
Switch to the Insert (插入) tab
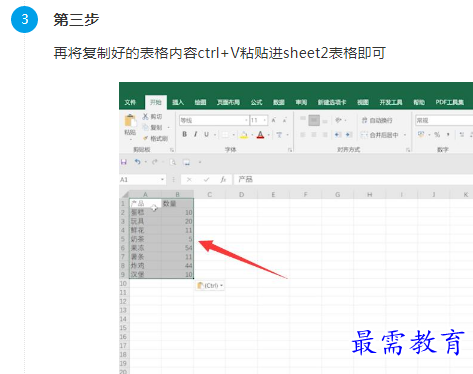(x=178, y=102)
